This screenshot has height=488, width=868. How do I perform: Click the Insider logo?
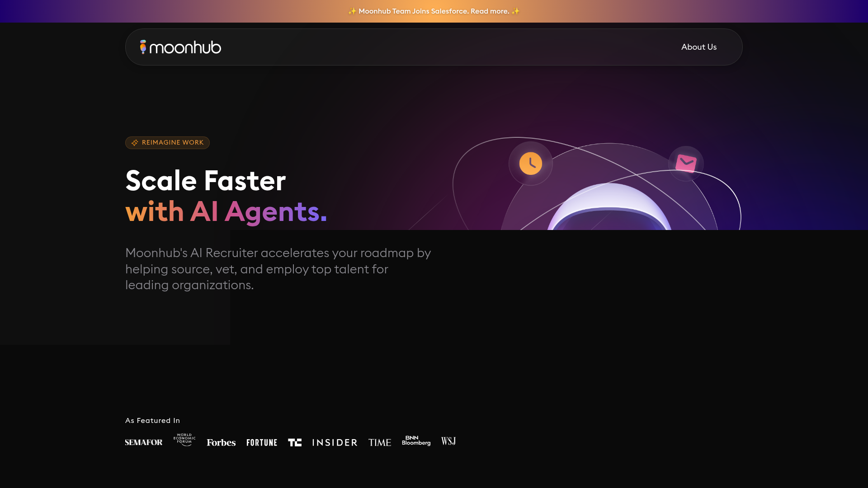[335, 442]
